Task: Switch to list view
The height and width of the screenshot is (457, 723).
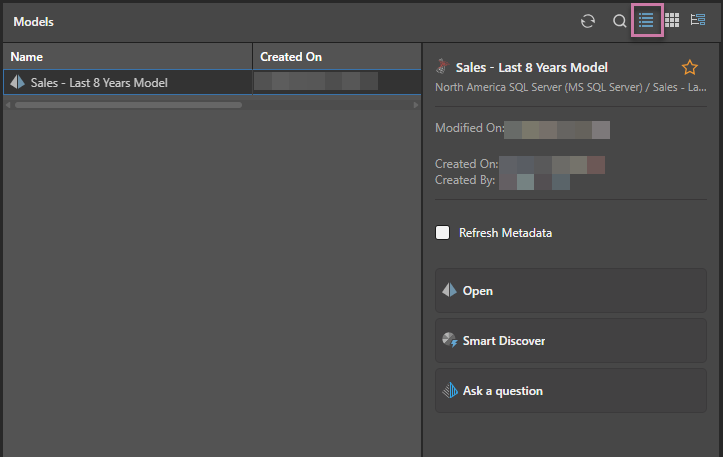Action: point(646,21)
